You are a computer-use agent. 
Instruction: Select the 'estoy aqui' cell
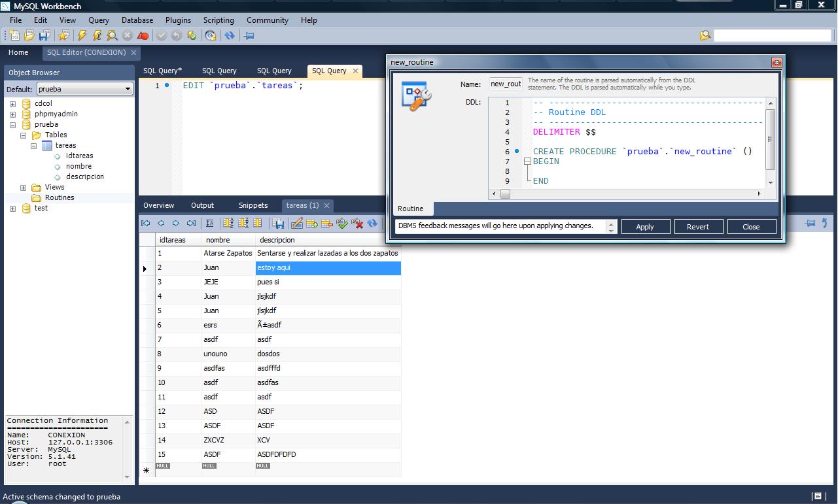[x=328, y=267]
